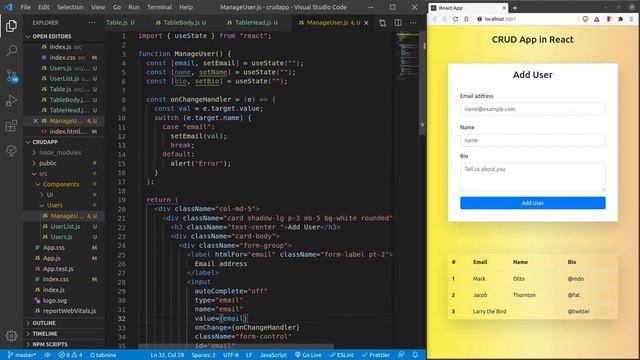Expand the node_modules folder
Screen dimensions: 640x360
tap(60, 153)
